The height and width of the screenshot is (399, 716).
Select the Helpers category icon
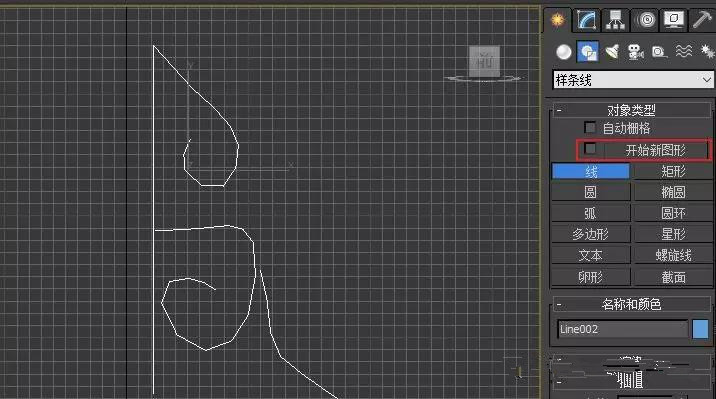click(x=659, y=52)
